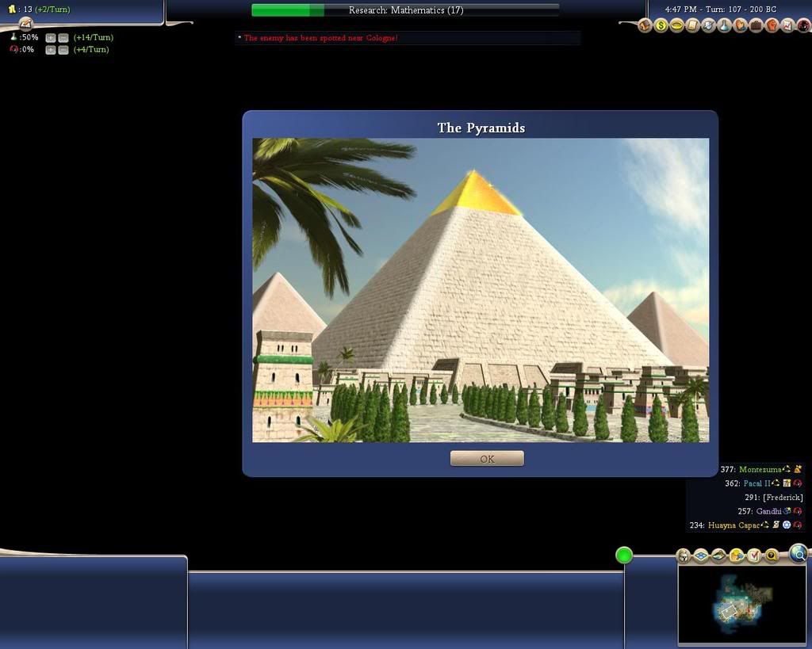Click the espionage 0% icon
Image resolution: width=812 pixels, height=649 pixels.
[x=14, y=49]
